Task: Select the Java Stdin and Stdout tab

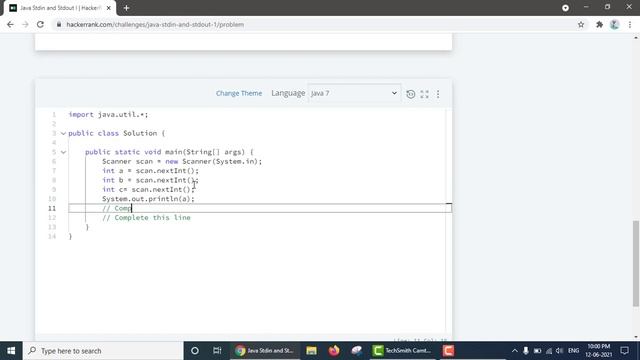Action: (x=60, y=8)
